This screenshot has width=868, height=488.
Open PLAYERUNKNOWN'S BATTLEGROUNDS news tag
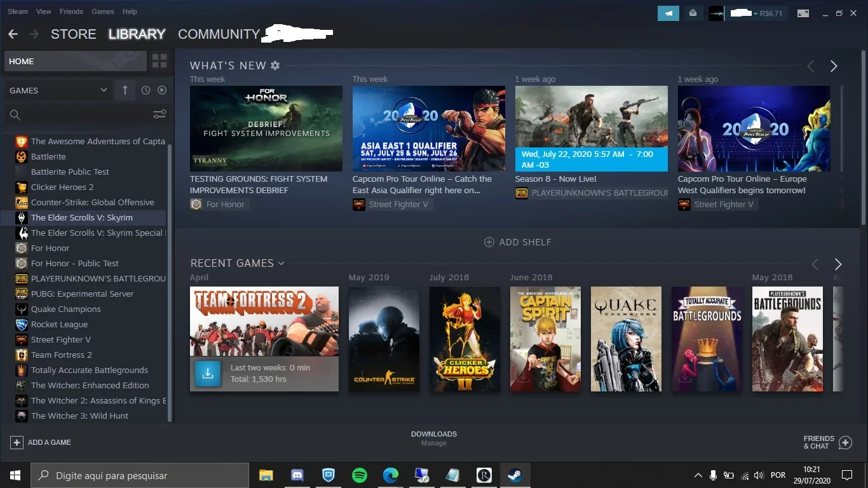click(x=592, y=193)
